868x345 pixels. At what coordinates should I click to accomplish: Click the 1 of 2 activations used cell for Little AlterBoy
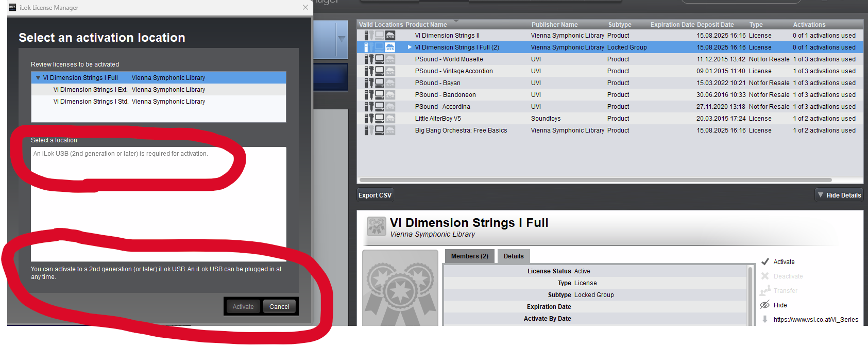click(824, 119)
